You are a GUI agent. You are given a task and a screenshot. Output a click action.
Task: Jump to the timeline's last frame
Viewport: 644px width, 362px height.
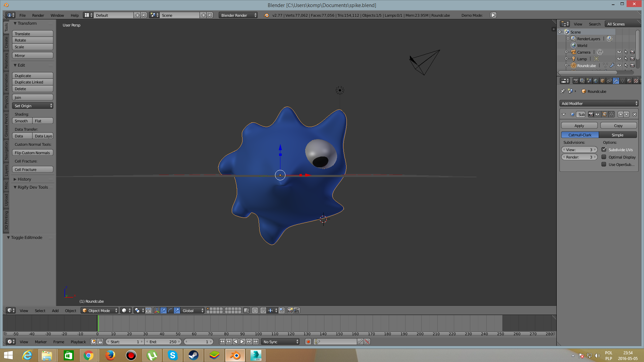256,342
